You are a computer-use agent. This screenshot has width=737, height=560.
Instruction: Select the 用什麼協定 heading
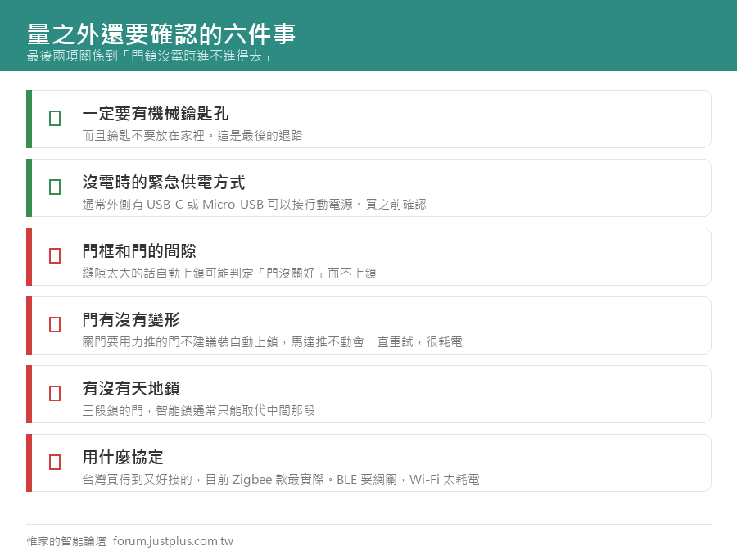click(123, 457)
